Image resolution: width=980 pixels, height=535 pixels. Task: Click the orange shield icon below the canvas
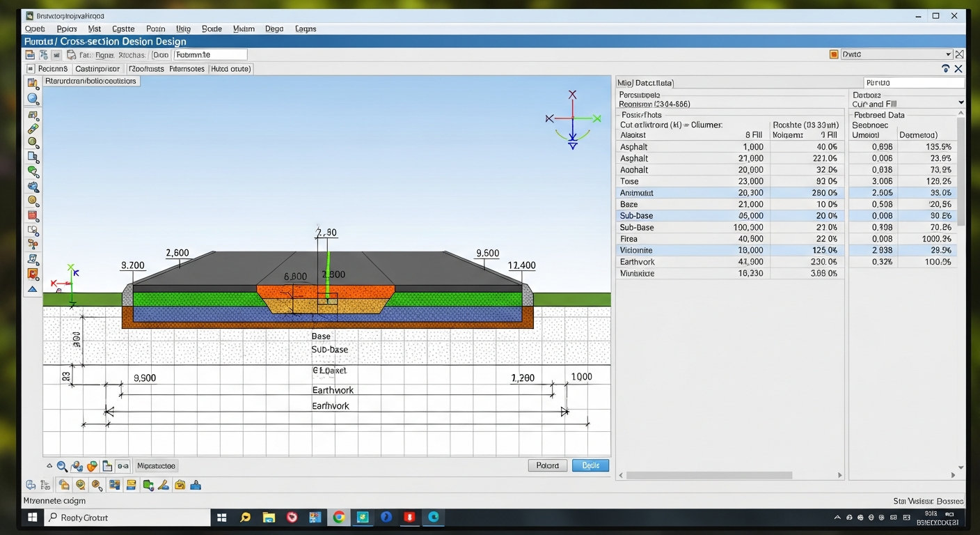point(92,466)
